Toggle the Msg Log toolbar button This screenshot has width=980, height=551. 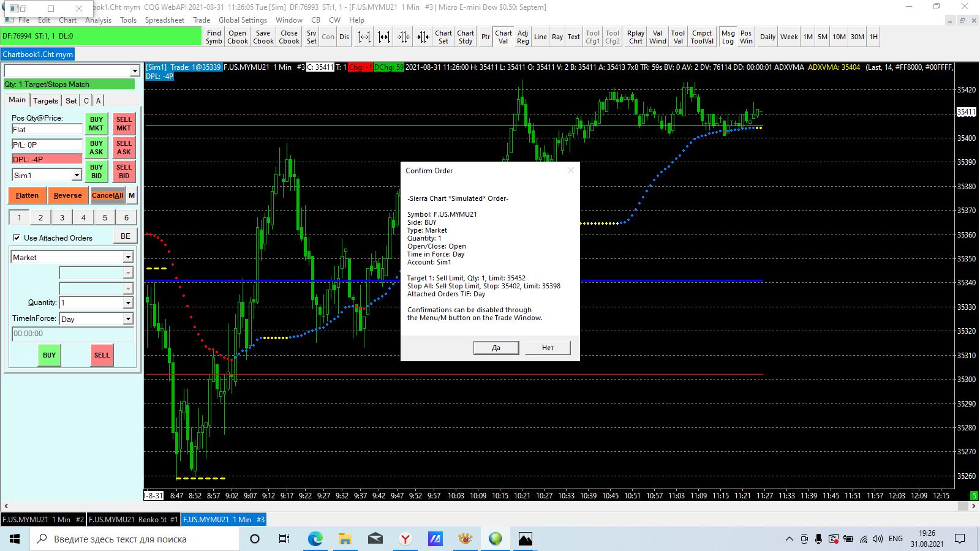728,37
